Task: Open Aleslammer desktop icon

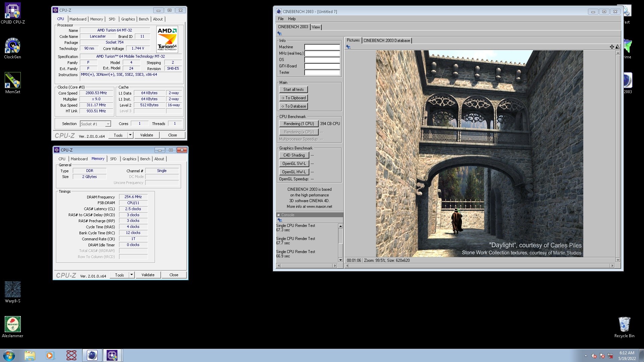Action: click(13, 327)
